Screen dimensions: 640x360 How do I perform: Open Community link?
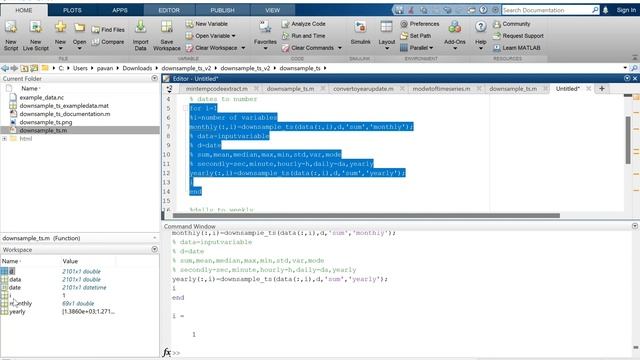coord(511,24)
